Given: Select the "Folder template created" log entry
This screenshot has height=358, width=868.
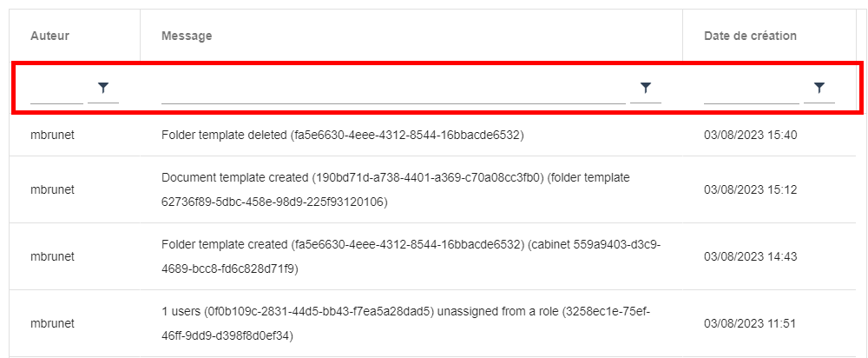Looking at the screenshot, I should [411, 256].
